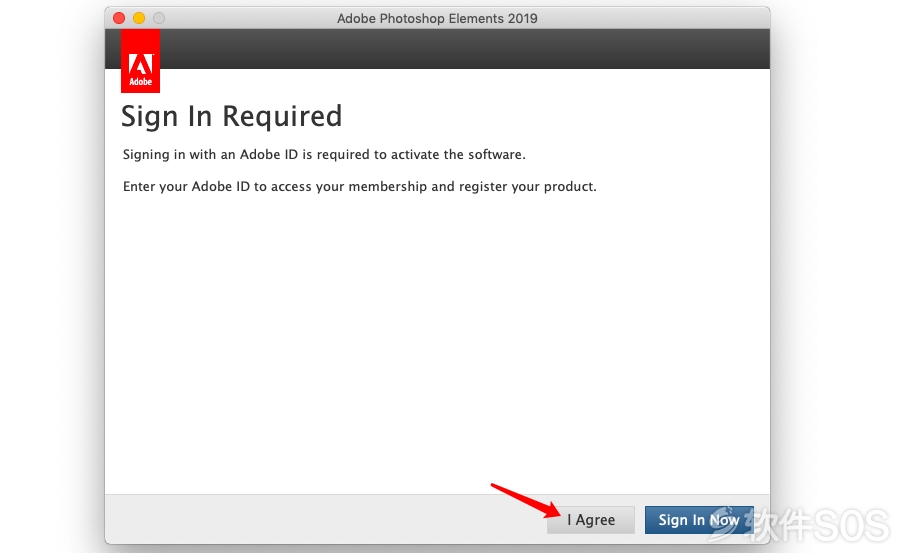This screenshot has height=553, width=904.
Task: Click the 软件SOS watermark text
Action: coord(819,525)
